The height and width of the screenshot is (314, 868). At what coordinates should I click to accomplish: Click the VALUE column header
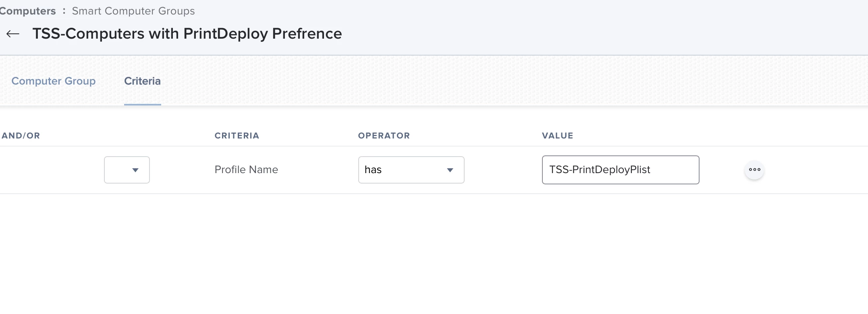point(557,136)
